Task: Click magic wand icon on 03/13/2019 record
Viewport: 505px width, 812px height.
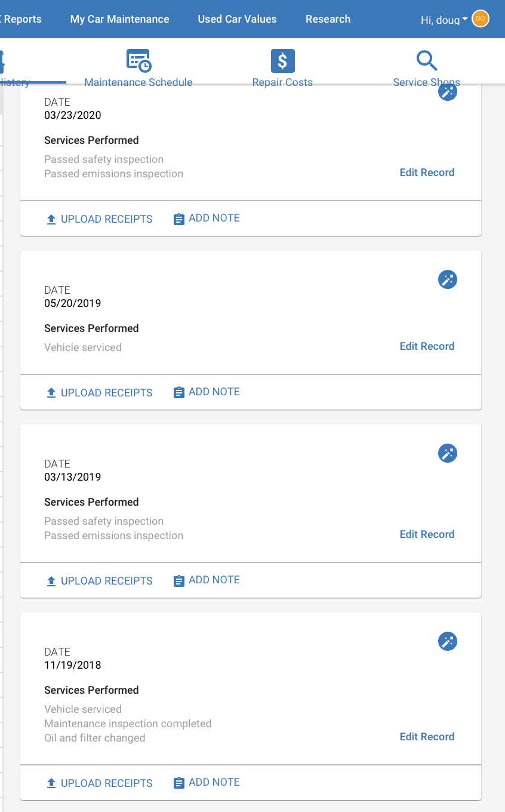Action: [448, 453]
